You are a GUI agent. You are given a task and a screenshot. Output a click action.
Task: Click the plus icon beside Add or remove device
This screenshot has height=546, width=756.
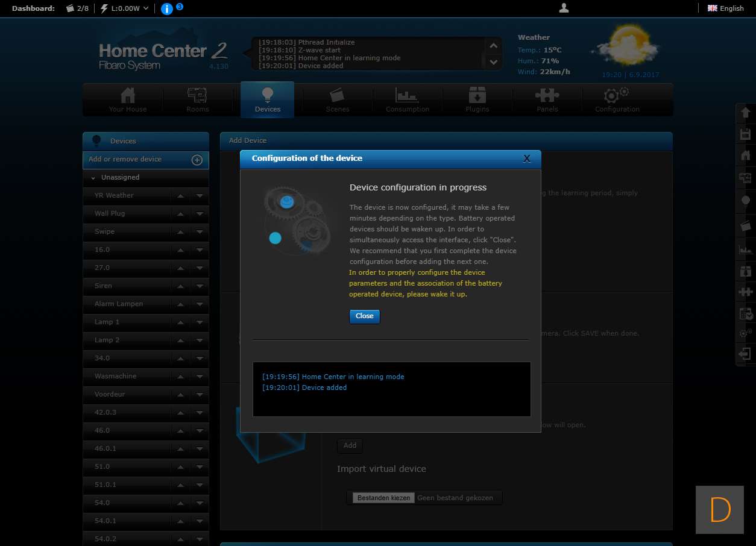(197, 160)
